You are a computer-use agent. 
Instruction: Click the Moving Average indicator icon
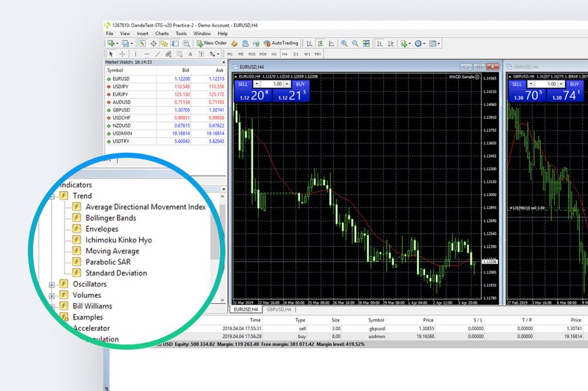click(x=76, y=251)
